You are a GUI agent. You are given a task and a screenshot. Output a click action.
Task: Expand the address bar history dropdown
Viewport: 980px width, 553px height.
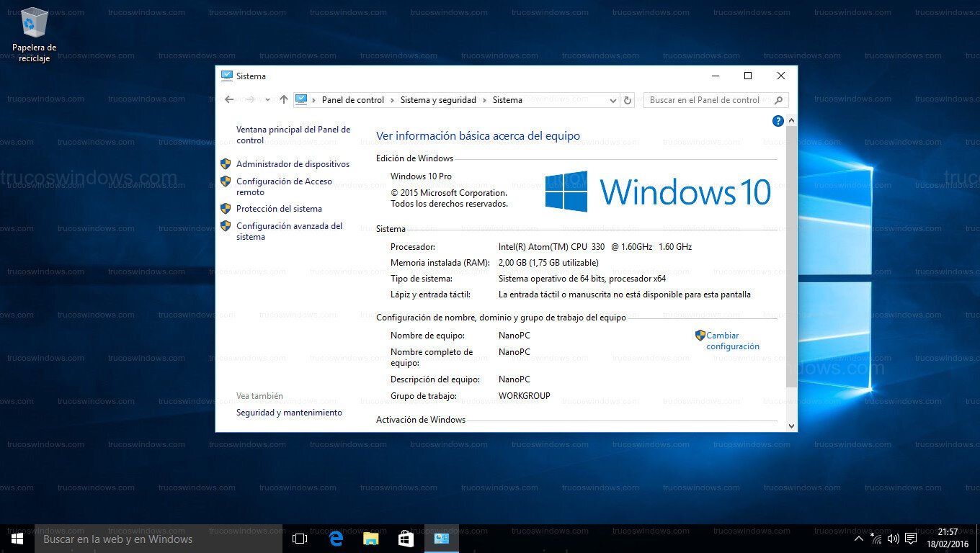coord(612,100)
